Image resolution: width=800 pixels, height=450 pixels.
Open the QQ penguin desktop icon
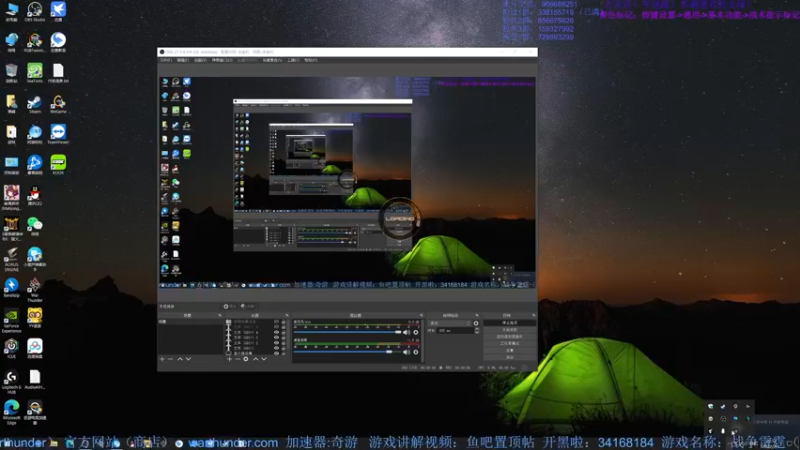point(35,196)
